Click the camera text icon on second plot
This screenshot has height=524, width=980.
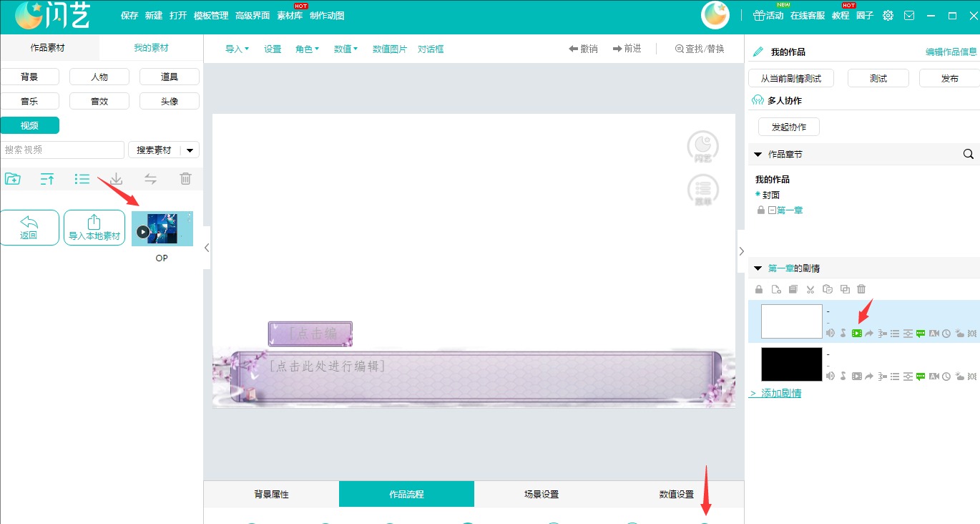coord(934,376)
